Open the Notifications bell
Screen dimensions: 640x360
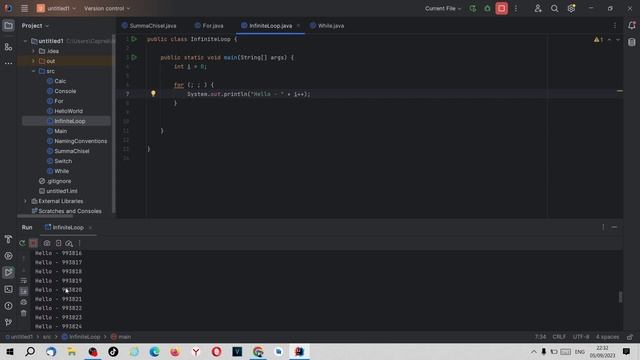pos(632,26)
